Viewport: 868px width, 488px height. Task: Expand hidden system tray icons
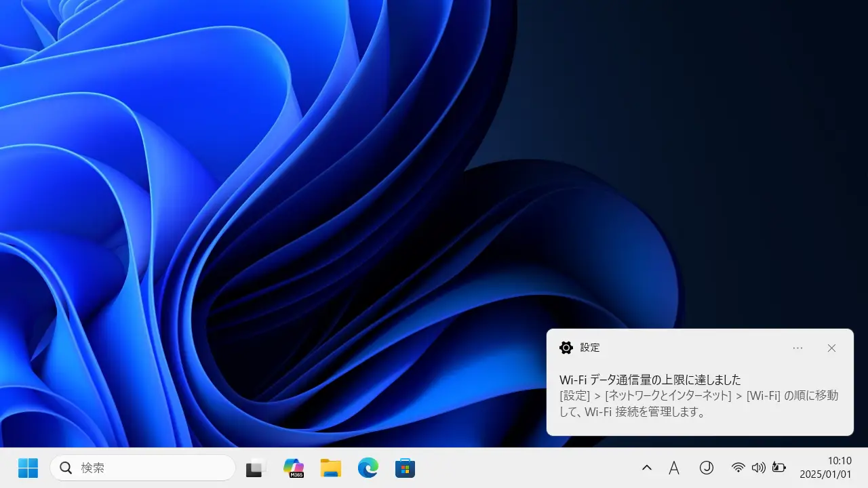pos(646,467)
